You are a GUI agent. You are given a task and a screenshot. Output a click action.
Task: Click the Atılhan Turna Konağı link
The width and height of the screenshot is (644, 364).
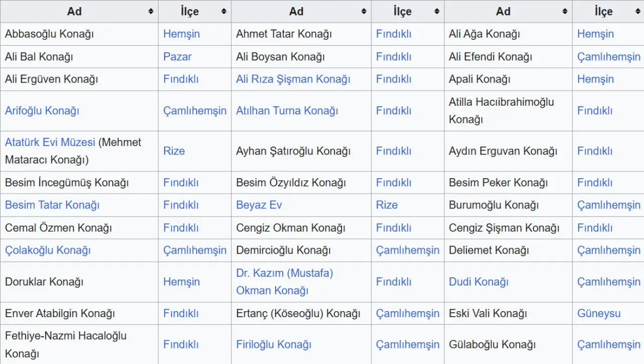point(287,111)
